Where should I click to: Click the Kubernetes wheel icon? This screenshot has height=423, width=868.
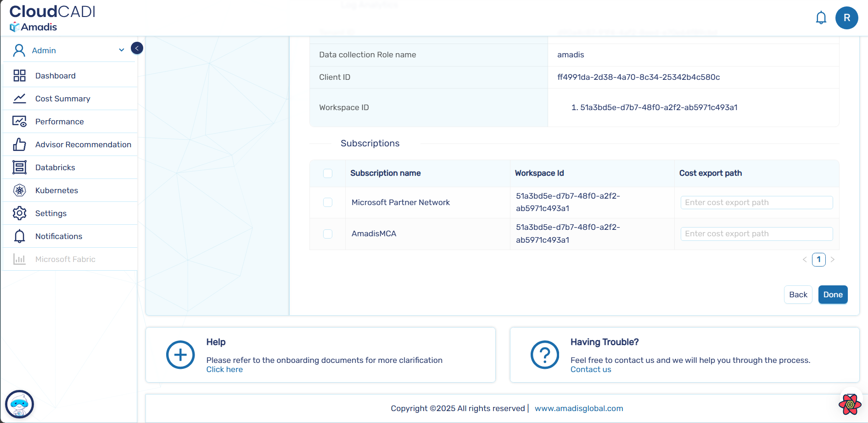[x=19, y=190]
